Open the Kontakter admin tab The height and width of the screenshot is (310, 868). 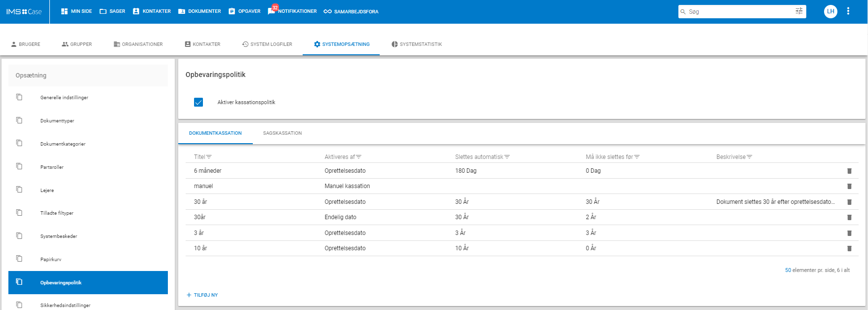(x=202, y=44)
